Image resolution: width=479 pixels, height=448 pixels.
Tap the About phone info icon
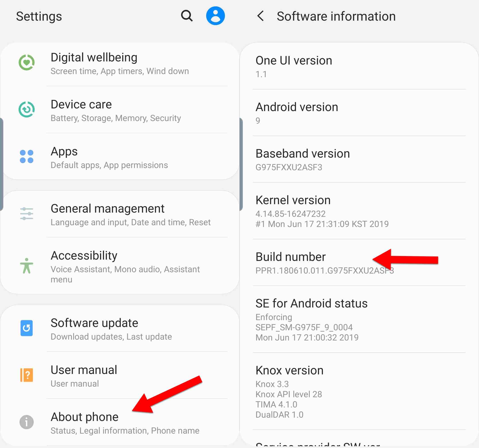point(27,422)
